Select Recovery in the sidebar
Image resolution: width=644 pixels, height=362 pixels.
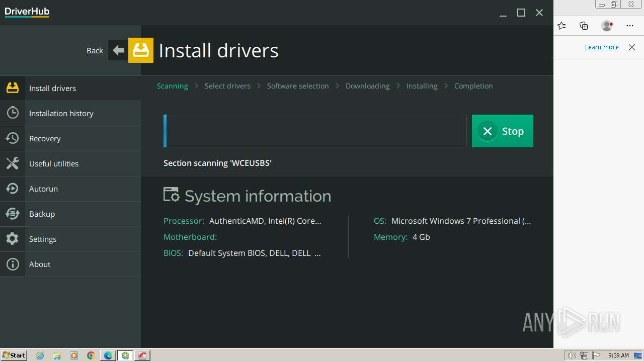[70, 138]
